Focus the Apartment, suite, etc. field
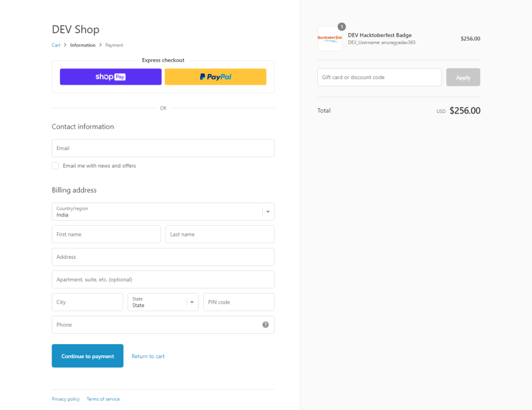The height and width of the screenshot is (410, 532). point(163,279)
